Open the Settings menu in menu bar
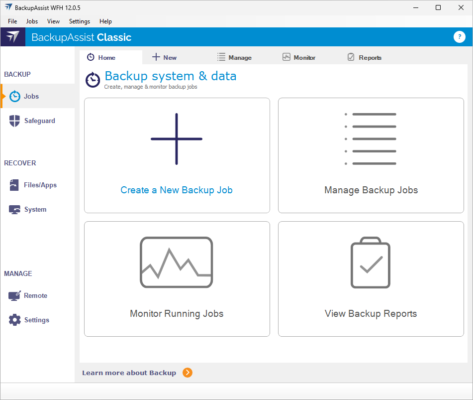The image size is (473, 400). [x=79, y=21]
